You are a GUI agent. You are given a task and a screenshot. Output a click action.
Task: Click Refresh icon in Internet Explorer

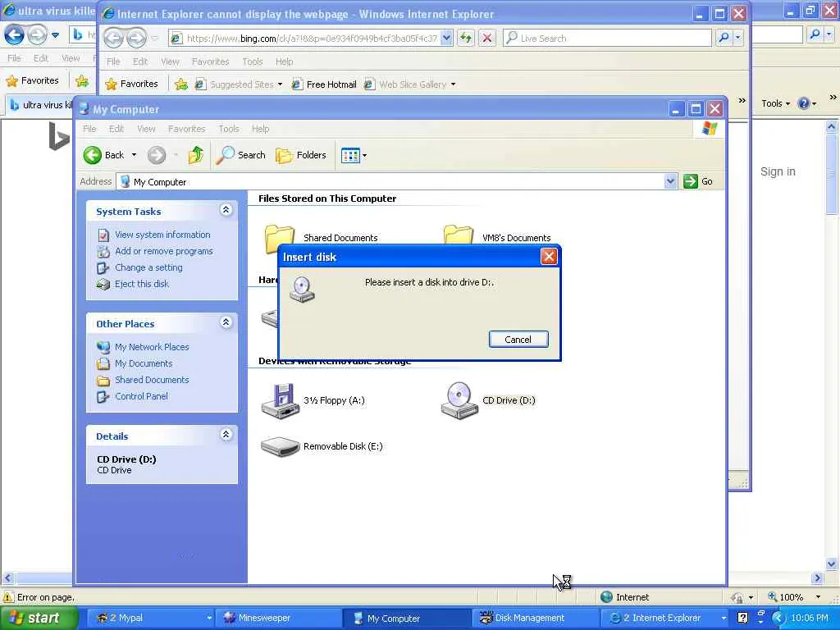(x=466, y=38)
